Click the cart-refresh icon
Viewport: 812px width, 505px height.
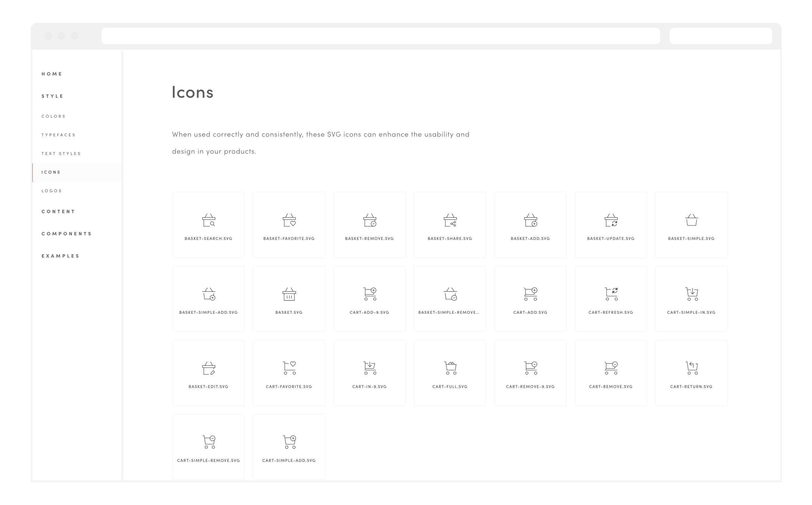pyautogui.click(x=611, y=294)
